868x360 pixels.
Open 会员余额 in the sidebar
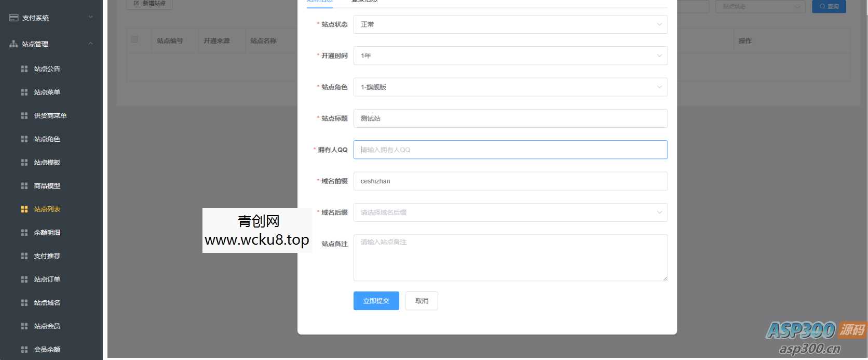coord(47,349)
